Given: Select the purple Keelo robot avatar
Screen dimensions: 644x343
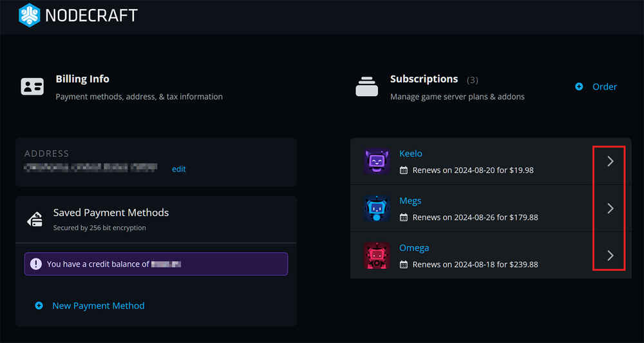Looking at the screenshot, I should pyautogui.click(x=376, y=162).
